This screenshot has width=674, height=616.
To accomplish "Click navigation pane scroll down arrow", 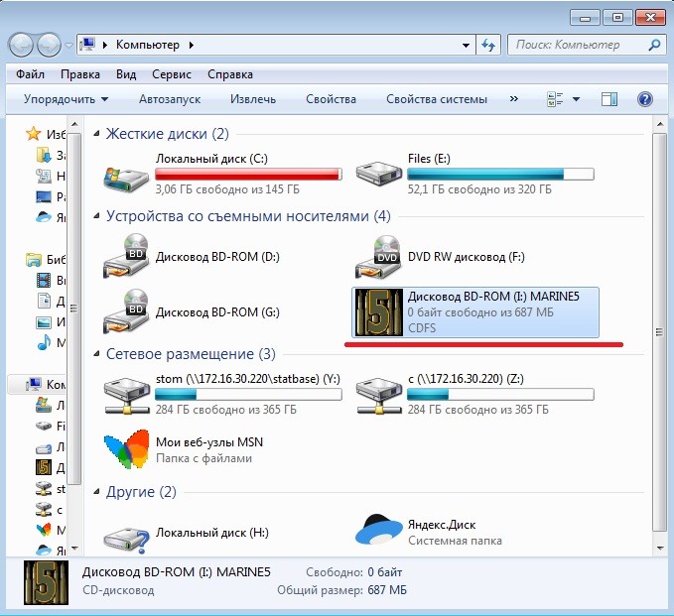I will (74, 549).
